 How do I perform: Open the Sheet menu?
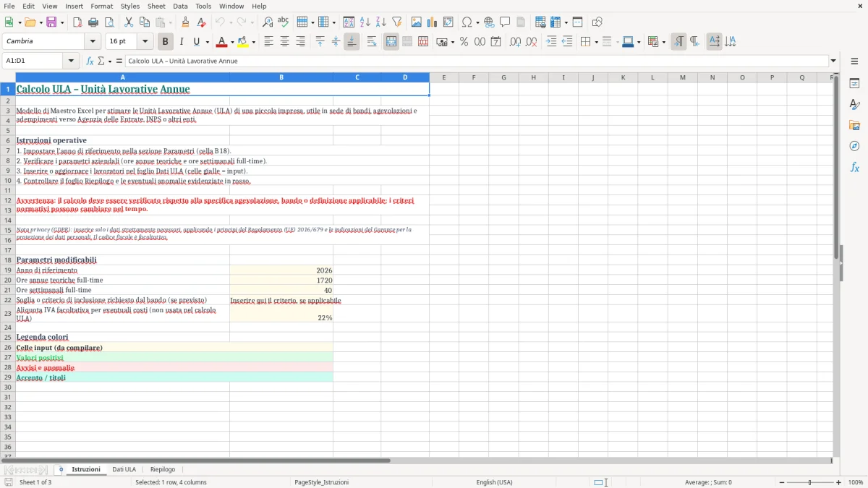tap(156, 6)
